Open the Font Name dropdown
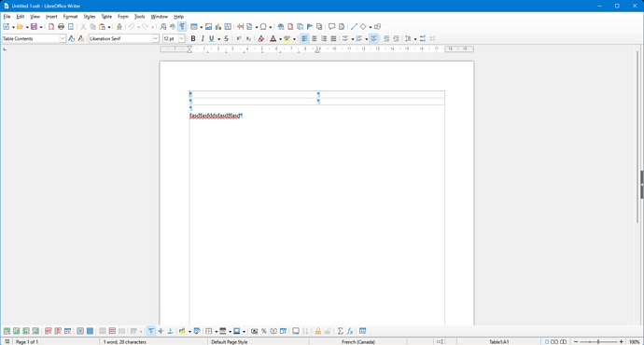This screenshot has width=644, height=345. pos(156,38)
